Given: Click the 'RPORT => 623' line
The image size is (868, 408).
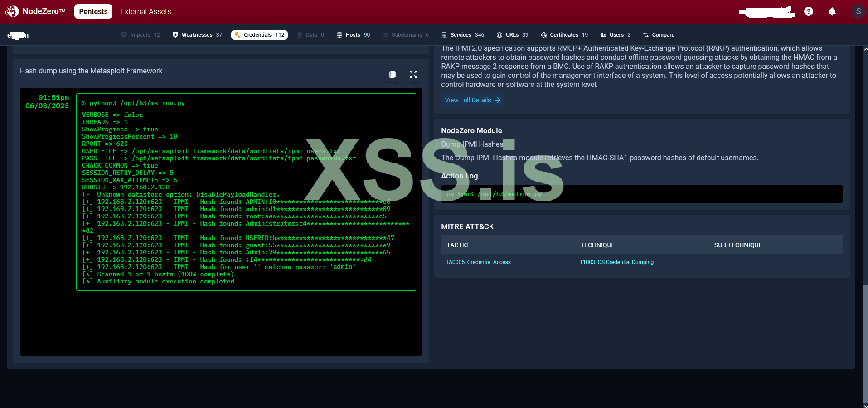Looking at the screenshot, I should (x=105, y=144).
